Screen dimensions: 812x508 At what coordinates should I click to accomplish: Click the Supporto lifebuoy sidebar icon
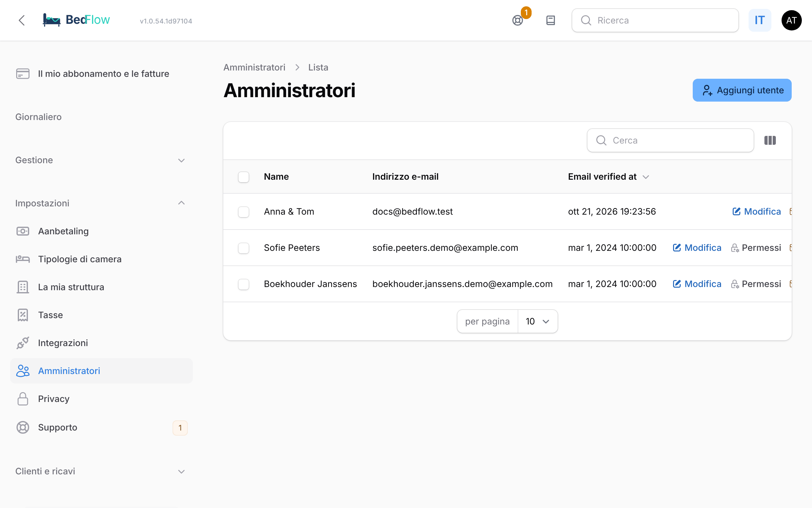click(23, 427)
